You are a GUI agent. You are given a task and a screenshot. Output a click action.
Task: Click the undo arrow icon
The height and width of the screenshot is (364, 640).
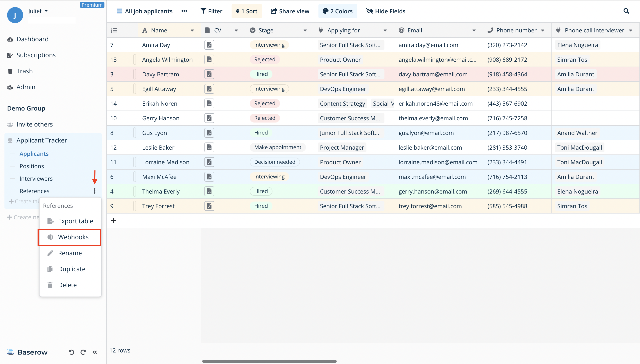(x=71, y=352)
